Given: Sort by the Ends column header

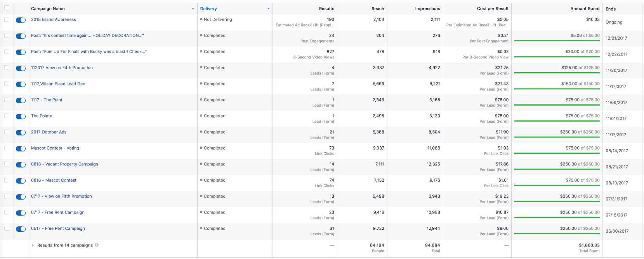Looking at the screenshot, I should (611, 9).
